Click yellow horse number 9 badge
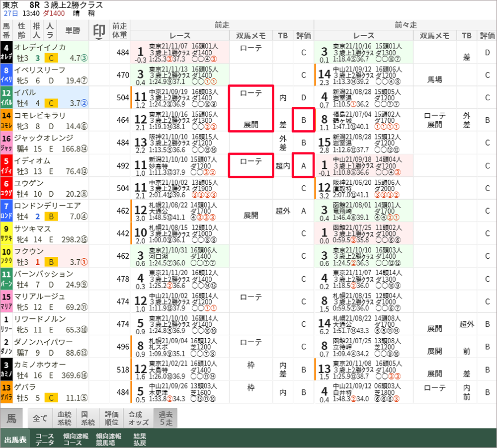Screen dimensions: 497x448 6,233
